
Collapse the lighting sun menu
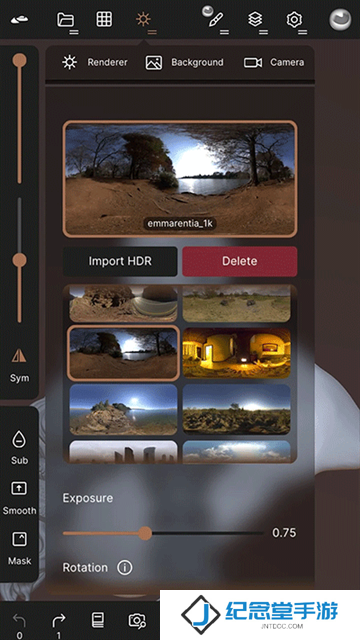tap(144, 20)
